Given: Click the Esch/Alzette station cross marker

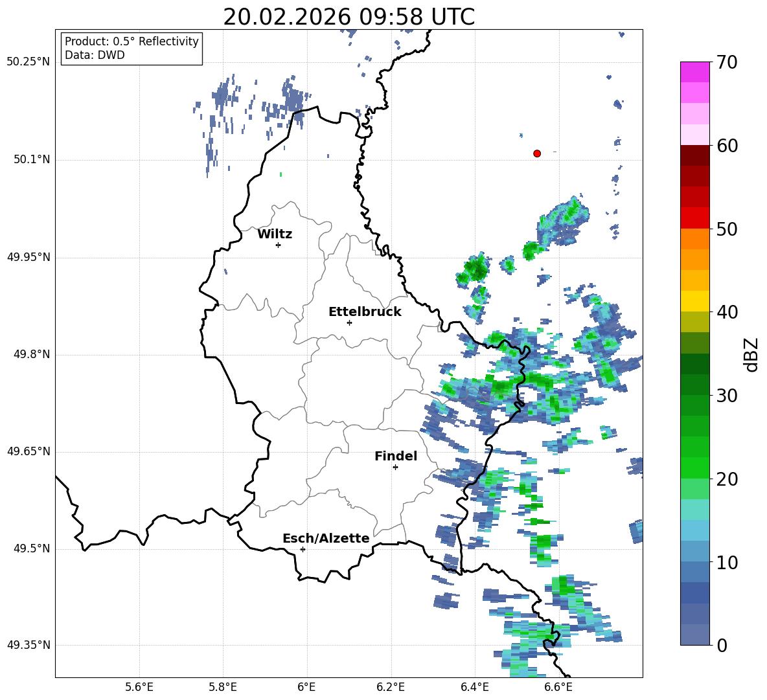Looking at the screenshot, I should click(303, 549).
